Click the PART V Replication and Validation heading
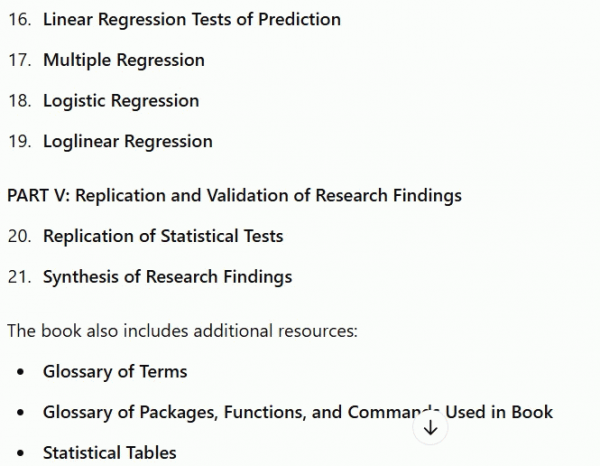The image size is (600, 466). click(x=234, y=195)
